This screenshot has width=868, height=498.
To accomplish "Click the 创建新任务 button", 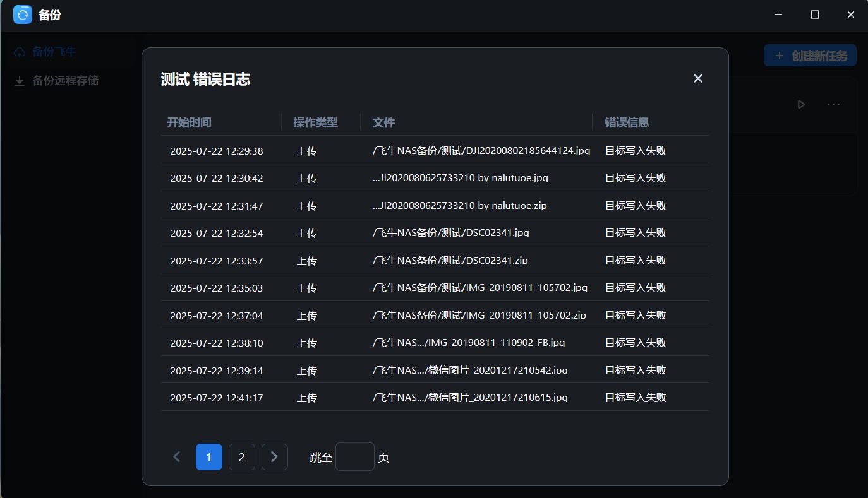I will [810, 56].
